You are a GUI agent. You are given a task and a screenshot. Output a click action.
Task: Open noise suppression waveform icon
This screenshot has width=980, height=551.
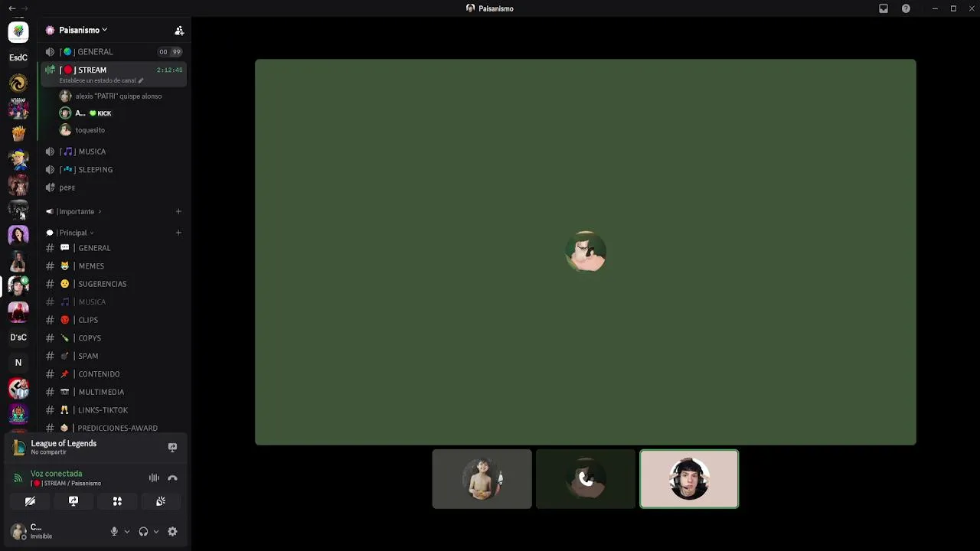(154, 478)
